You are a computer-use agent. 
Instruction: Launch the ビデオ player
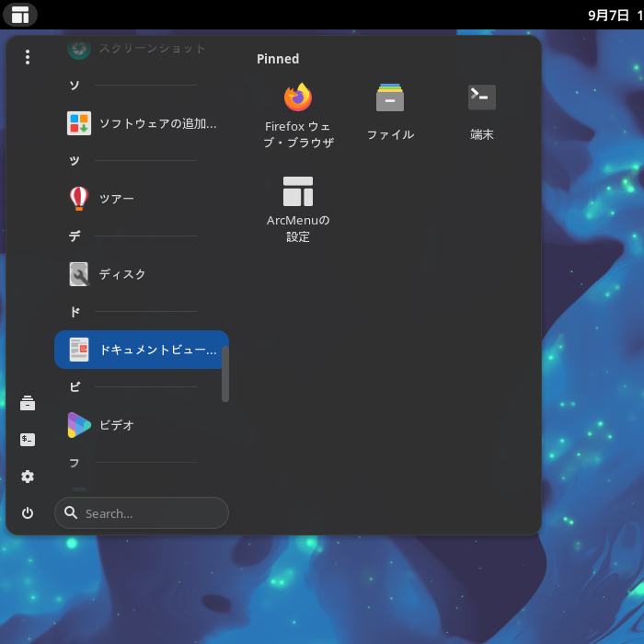(x=142, y=425)
